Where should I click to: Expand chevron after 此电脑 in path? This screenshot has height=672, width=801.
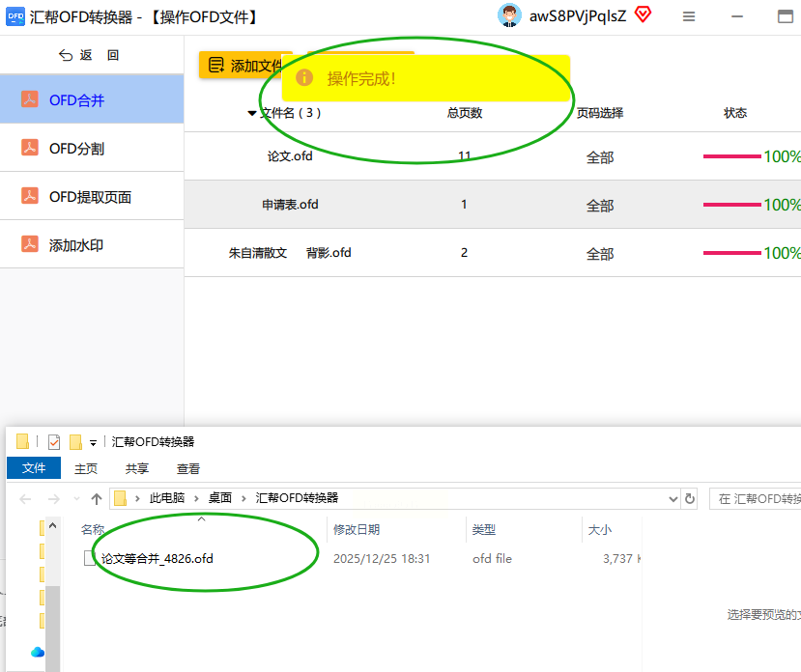pyautogui.click(x=196, y=498)
